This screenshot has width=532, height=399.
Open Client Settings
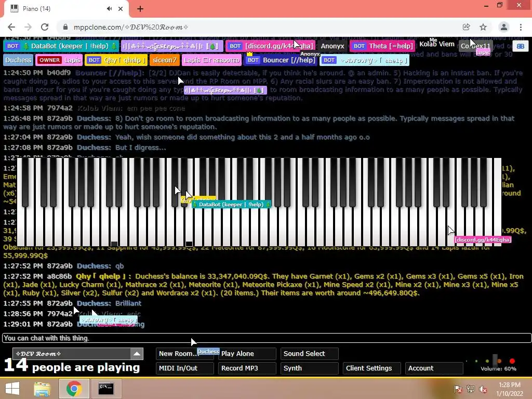click(372, 368)
